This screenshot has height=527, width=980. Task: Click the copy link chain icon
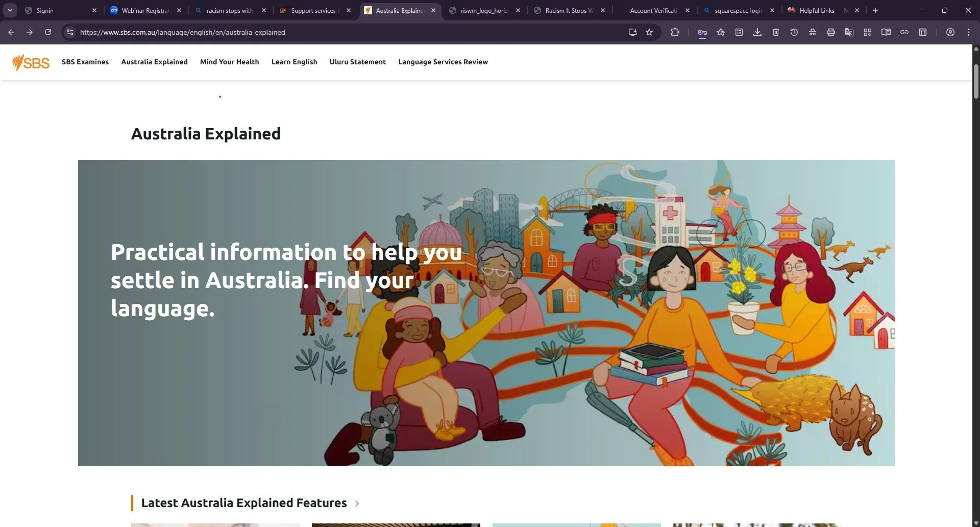click(x=904, y=32)
